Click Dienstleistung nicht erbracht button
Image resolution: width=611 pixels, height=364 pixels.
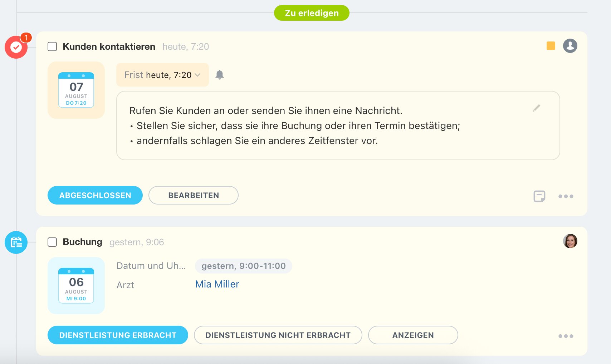click(x=278, y=335)
